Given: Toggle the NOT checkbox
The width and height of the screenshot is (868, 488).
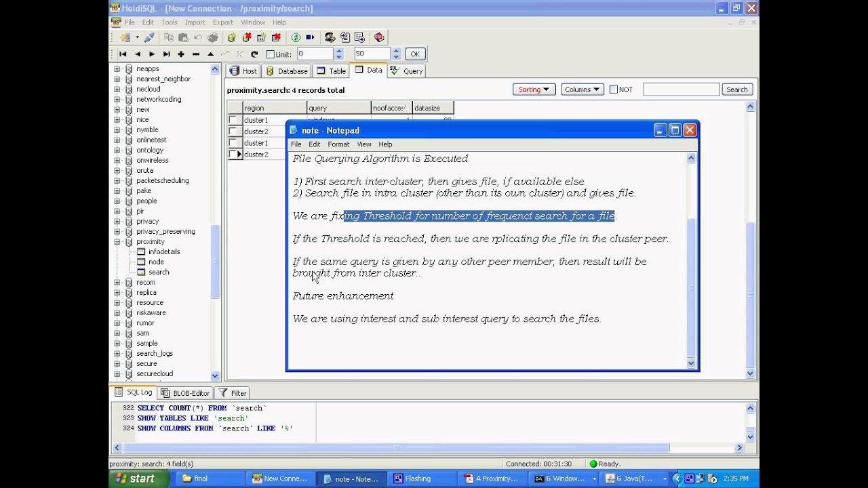Looking at the screenshot, I should click(614, 89).
